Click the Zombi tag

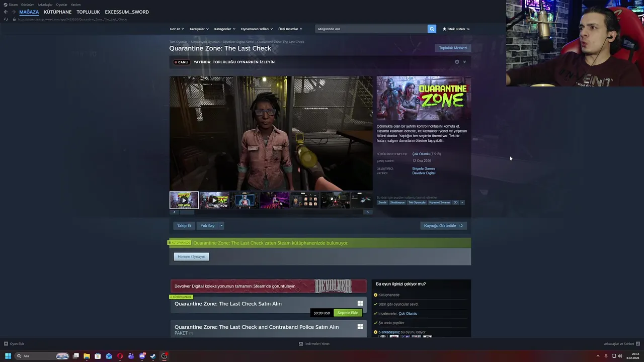tap(382, 203)
